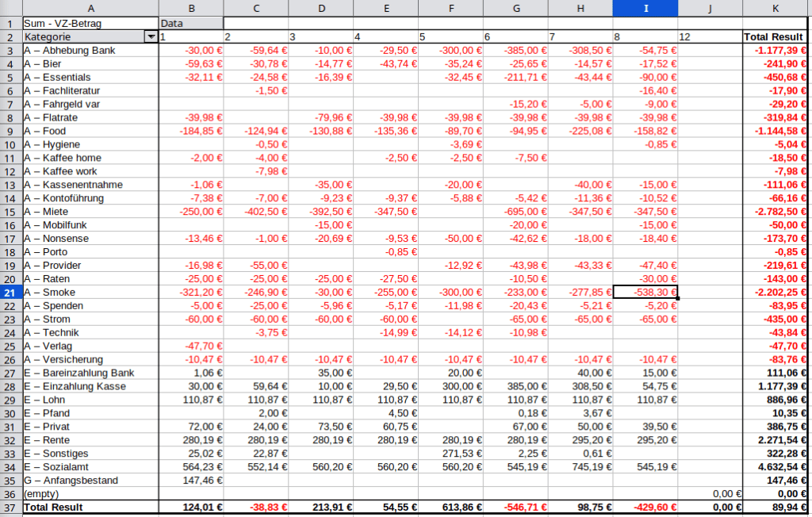
Task: Select the column K header
Action: (x=775, y=8)
